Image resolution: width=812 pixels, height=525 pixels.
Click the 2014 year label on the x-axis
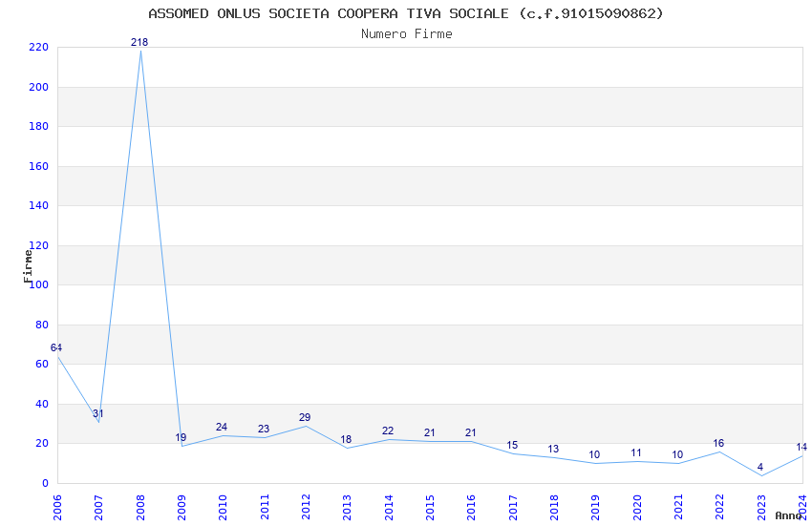pyautogui.click(x=389, y=508)
